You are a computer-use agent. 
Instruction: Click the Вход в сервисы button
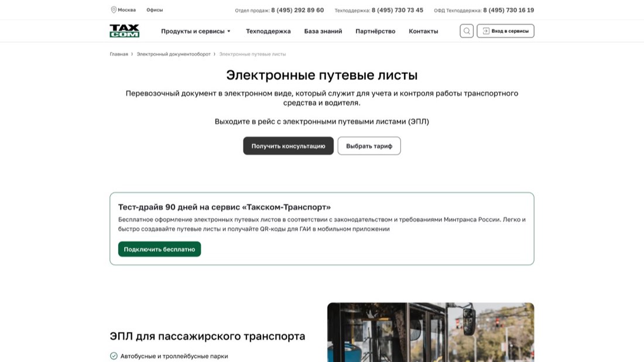tap(505, 31)
